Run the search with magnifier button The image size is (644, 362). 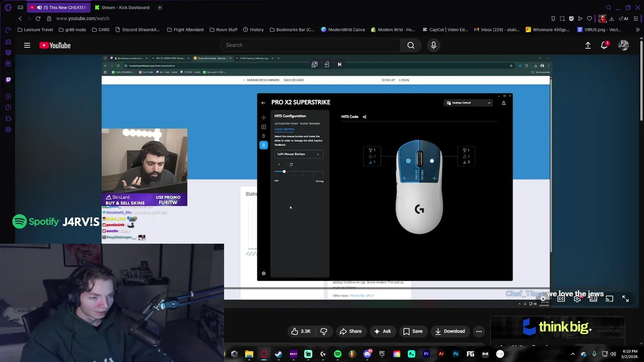coord(411,45)
